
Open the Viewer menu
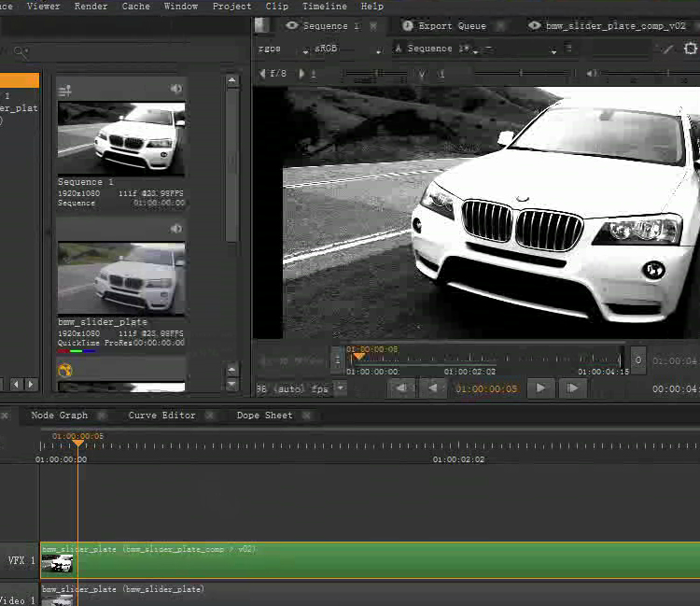tap(43, 7)
